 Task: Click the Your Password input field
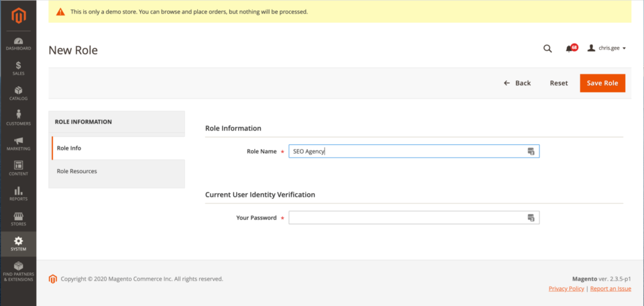click(414, 217)
